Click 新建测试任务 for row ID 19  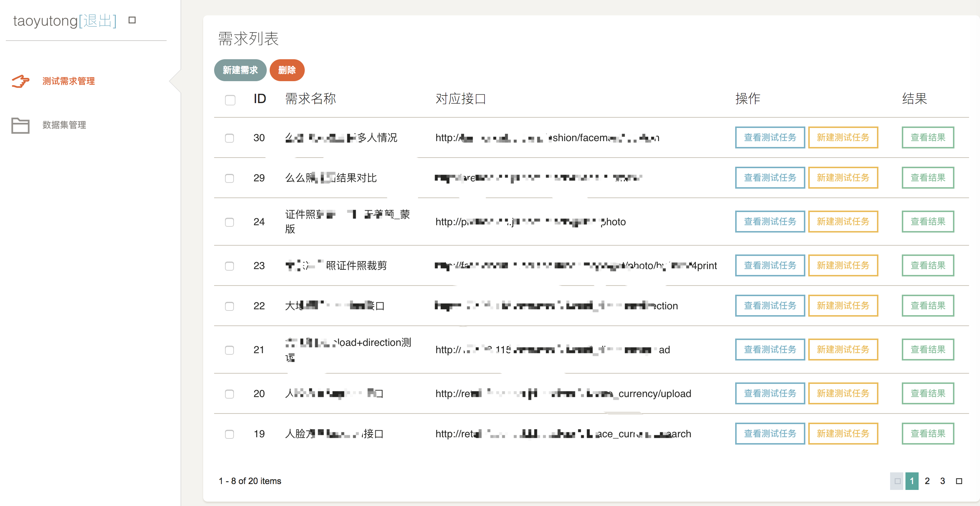[x=843, y=434]
